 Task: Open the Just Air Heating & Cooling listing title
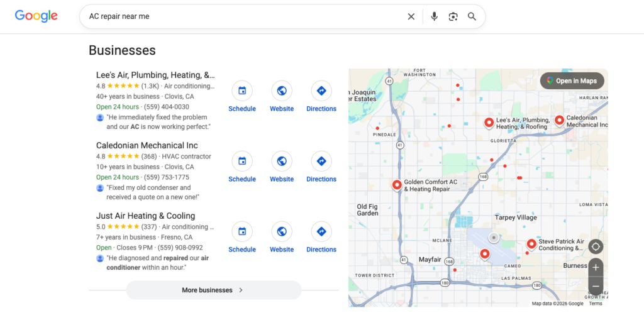tap(146, 216)
